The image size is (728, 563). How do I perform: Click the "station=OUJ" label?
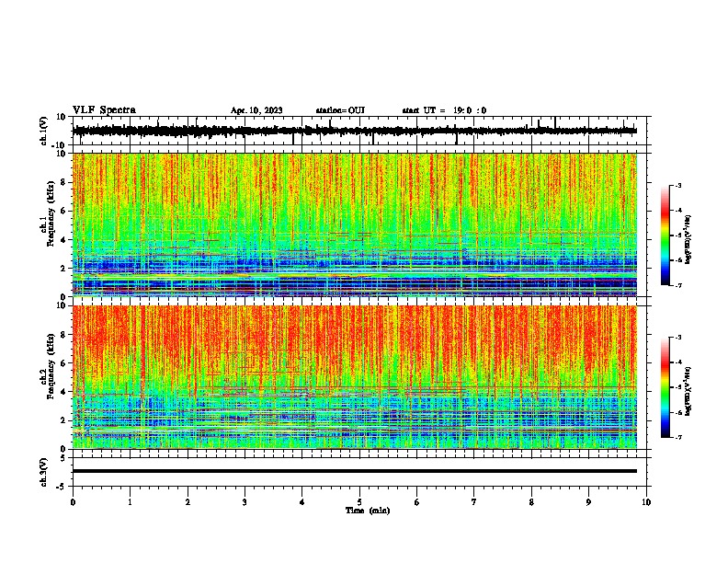340,110
